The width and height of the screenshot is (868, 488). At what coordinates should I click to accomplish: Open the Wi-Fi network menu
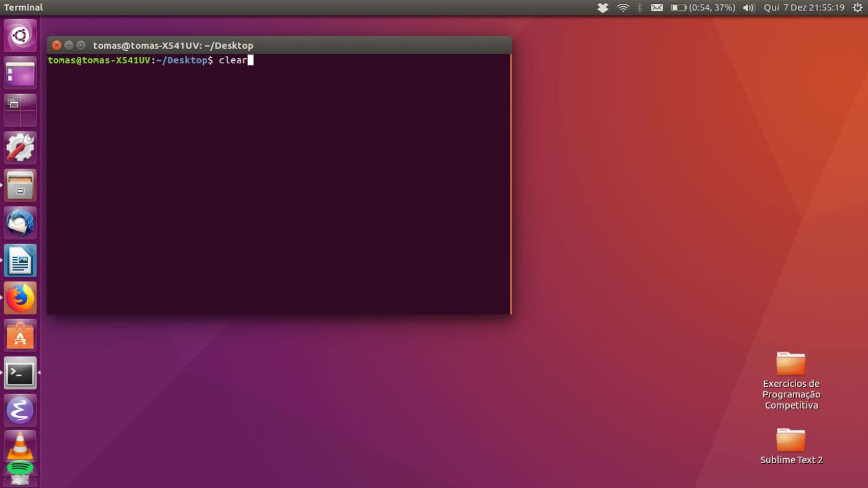pos(623,7)
